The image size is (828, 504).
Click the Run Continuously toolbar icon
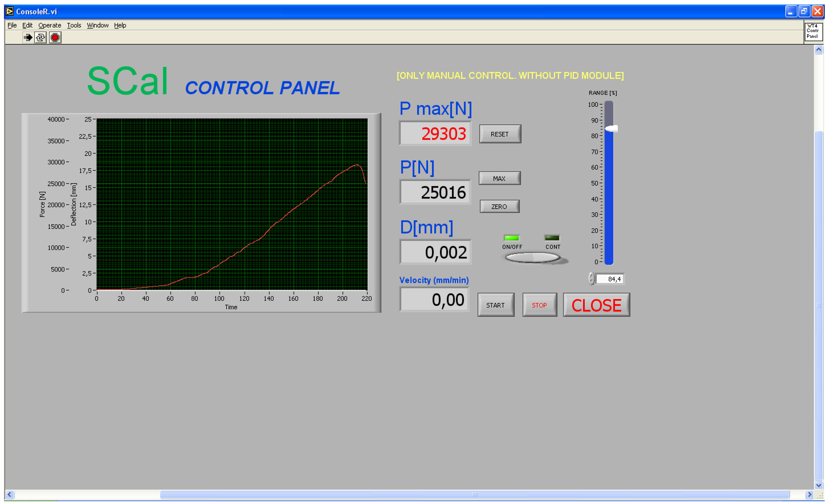[x=41, y=37]
